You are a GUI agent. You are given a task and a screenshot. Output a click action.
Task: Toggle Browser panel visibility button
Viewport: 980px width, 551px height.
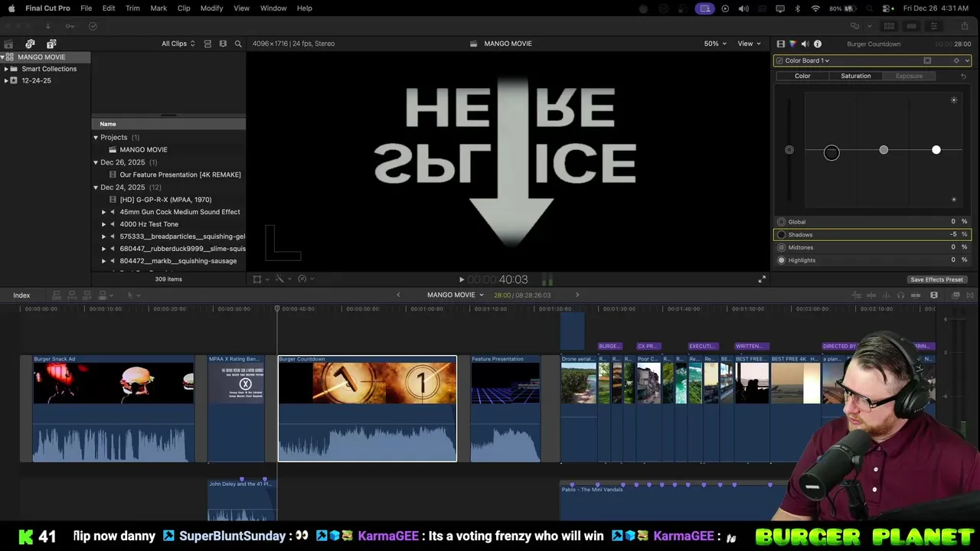pos(889,26)
